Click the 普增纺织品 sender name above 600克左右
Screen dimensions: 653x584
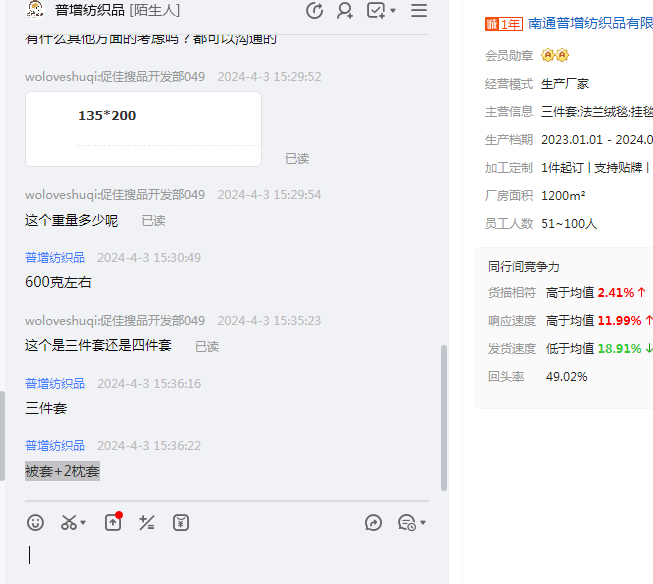point(55,257)
